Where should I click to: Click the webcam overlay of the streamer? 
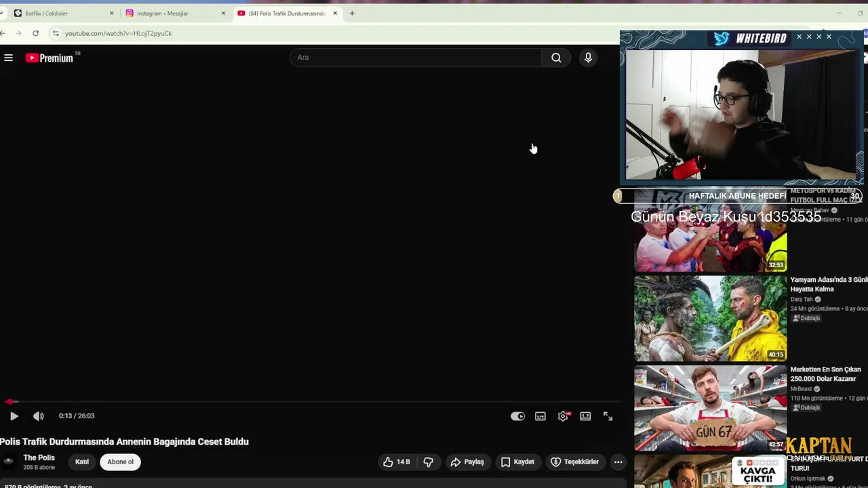coord(741,115)
